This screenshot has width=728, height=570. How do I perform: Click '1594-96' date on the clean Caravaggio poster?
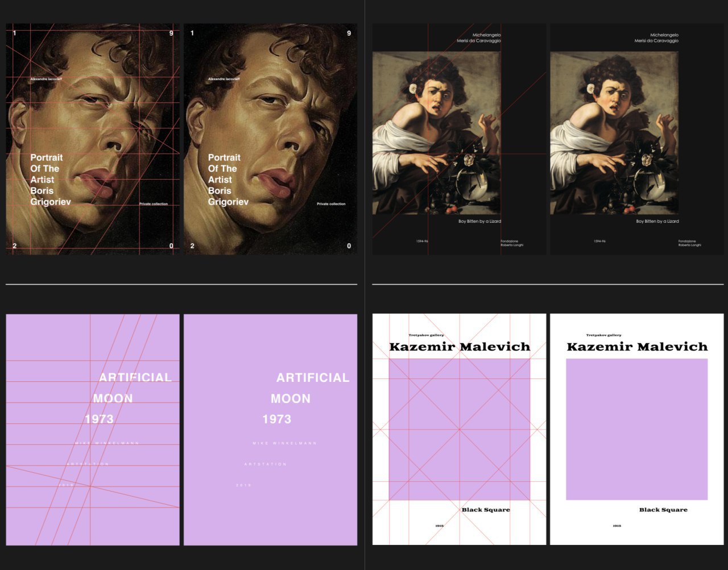coord(599,241)
